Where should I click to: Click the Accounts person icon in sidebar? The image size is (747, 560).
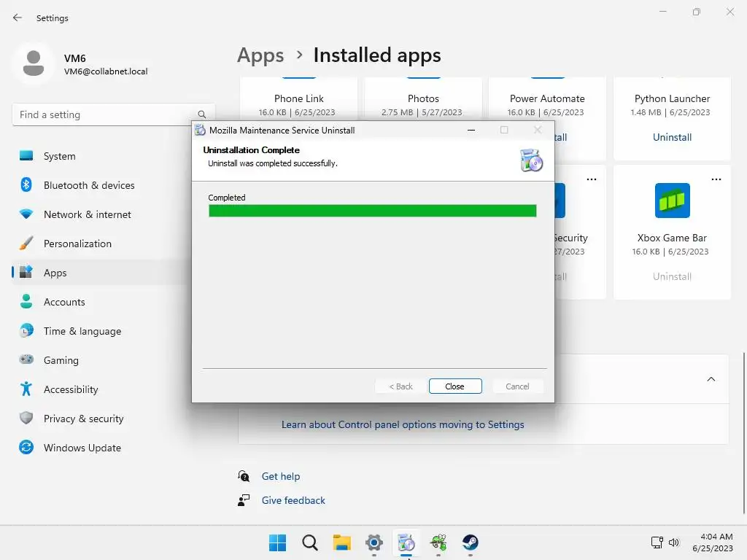[x=26, y=301]
